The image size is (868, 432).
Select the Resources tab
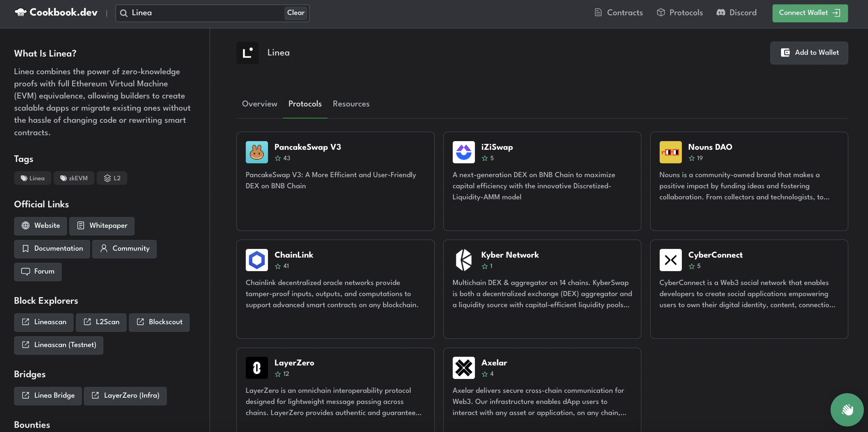coord(351,104)
